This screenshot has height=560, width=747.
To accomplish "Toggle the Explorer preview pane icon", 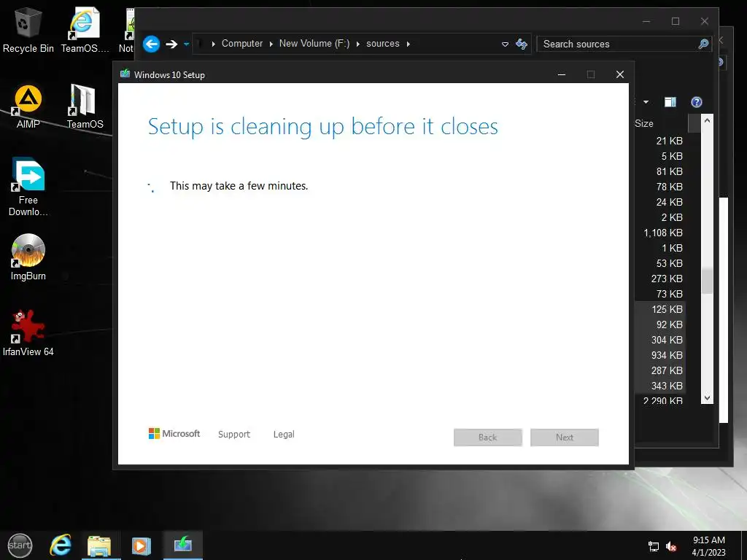I will 670,102.
